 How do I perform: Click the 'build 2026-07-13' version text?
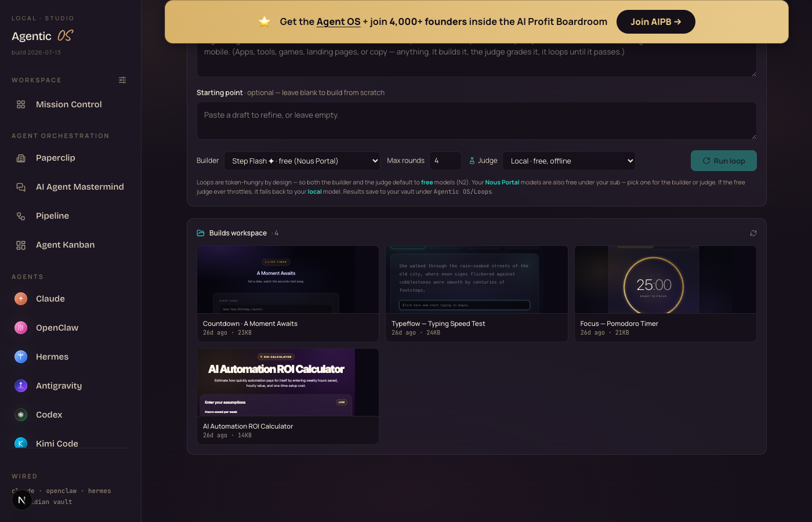click(x=36, y=52)
